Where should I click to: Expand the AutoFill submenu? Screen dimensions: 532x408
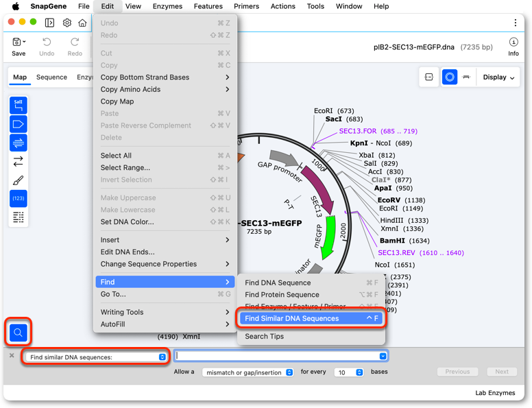(165, 324)
